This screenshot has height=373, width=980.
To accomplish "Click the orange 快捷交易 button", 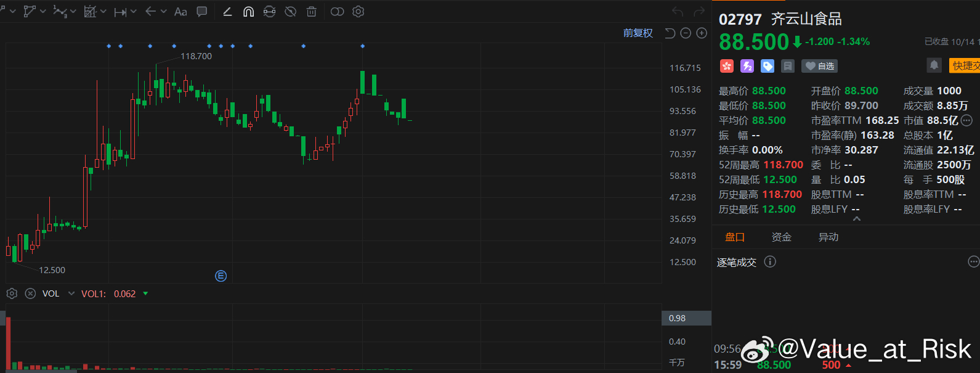I will click(965, 65).
